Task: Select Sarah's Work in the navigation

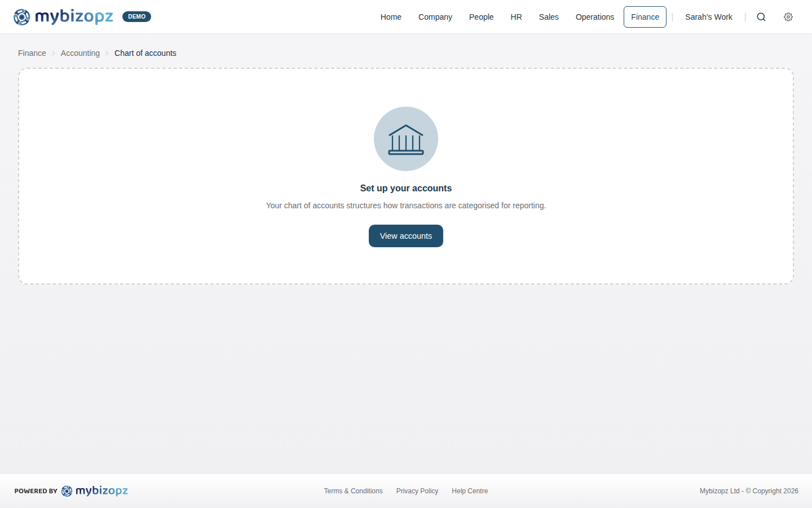Action: (709, 17)
